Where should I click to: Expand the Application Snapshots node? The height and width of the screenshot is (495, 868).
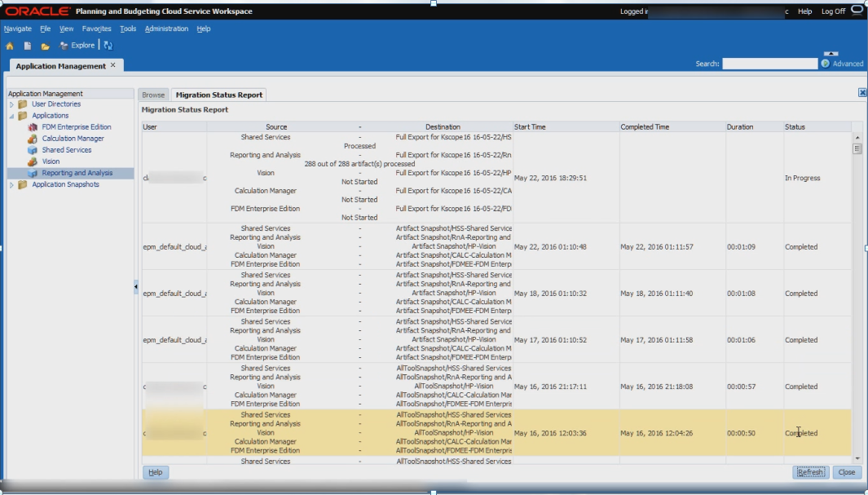pos(11,185)
